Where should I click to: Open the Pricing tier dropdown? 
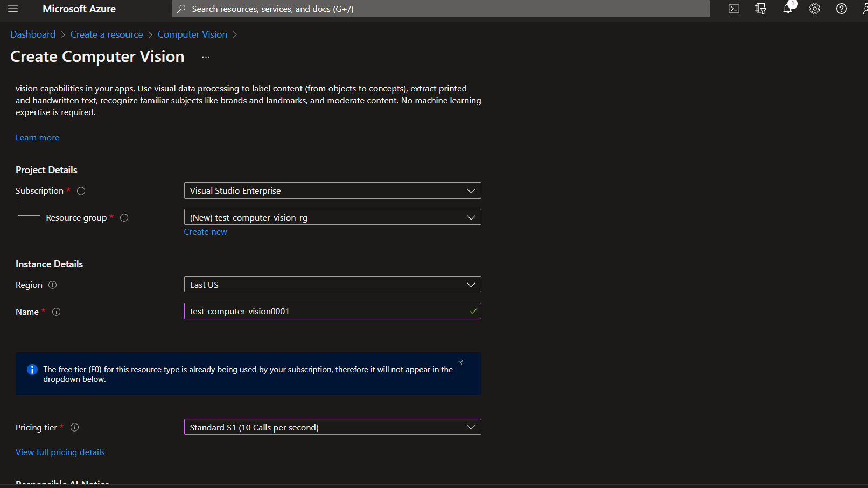(x=332, y=427)
